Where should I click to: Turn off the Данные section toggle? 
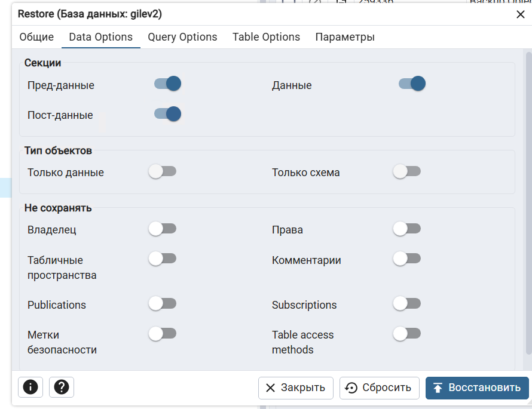[412, 84]
